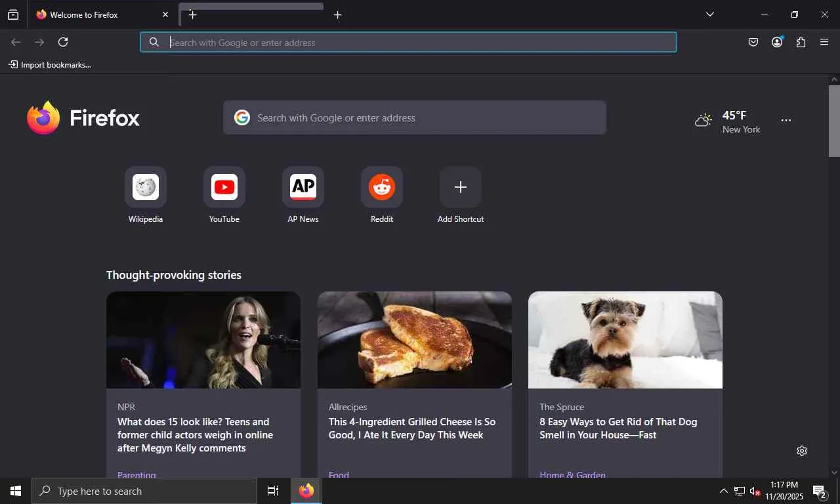Click the scrollbar down arrow
The height and width of the screenshot is (504, 840).
point(834,472)
